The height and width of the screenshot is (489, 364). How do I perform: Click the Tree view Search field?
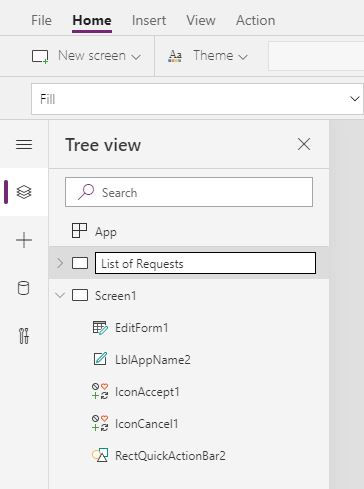click(189, 192)
